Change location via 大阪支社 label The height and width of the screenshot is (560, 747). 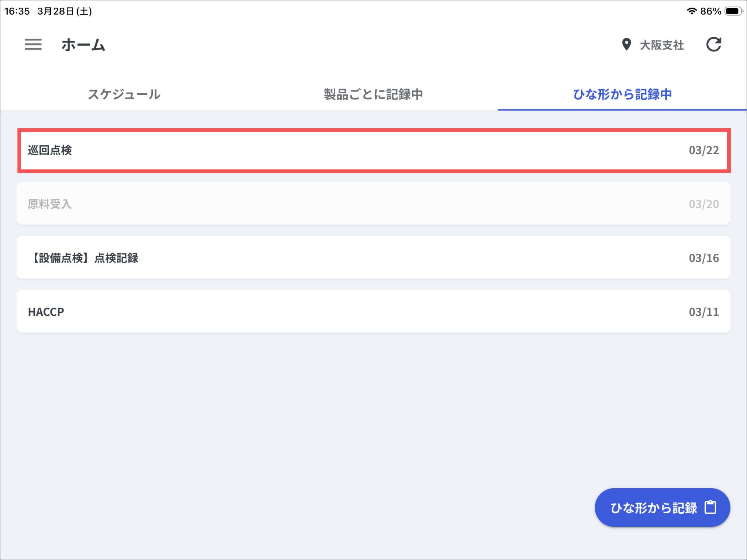[662, 45]
